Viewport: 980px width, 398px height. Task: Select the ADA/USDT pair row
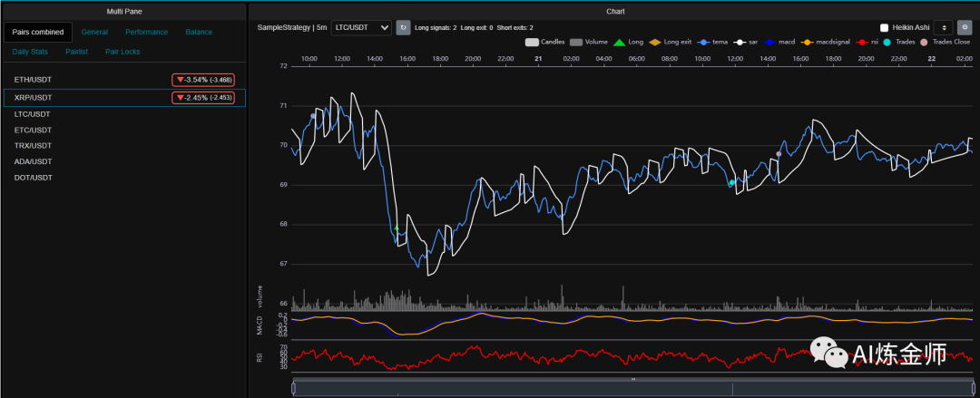click(124, 161)
